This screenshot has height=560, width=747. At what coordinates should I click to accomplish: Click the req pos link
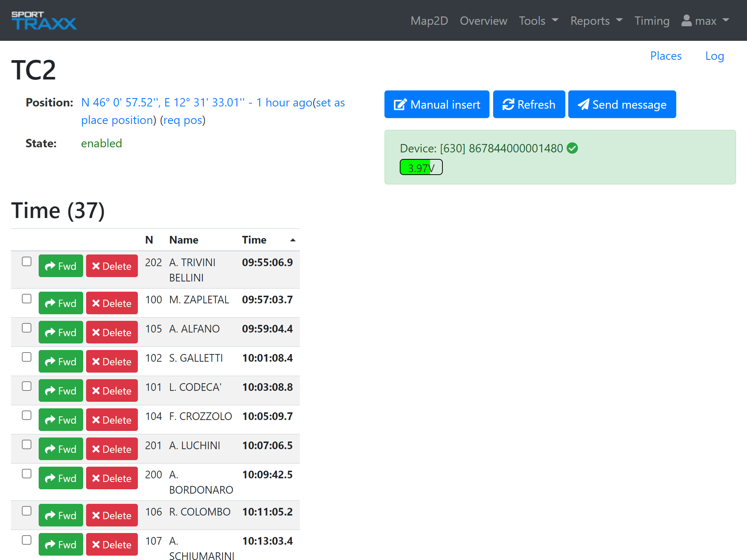(x=182, y=120)
